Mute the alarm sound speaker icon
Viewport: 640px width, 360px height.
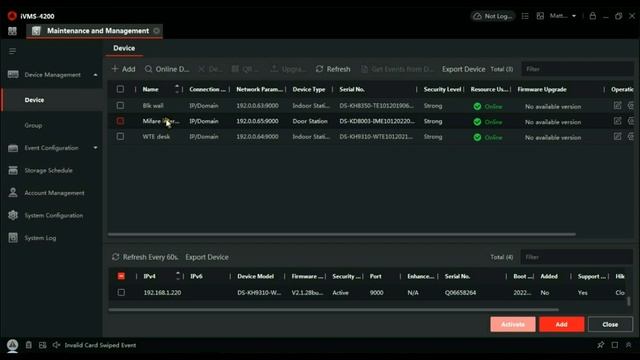tap(56, 345)
